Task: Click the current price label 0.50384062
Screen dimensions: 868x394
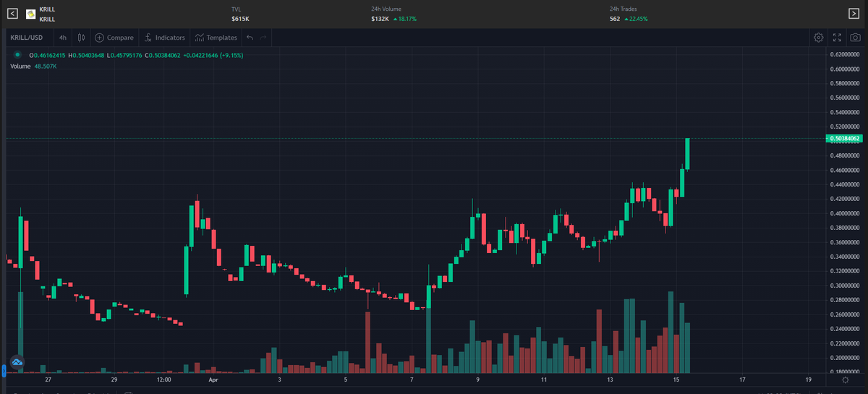Action: [x=845, y=138]
